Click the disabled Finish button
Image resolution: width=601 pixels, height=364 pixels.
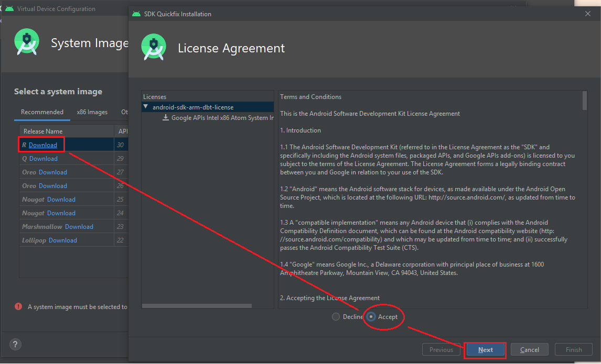coord(574,350)
